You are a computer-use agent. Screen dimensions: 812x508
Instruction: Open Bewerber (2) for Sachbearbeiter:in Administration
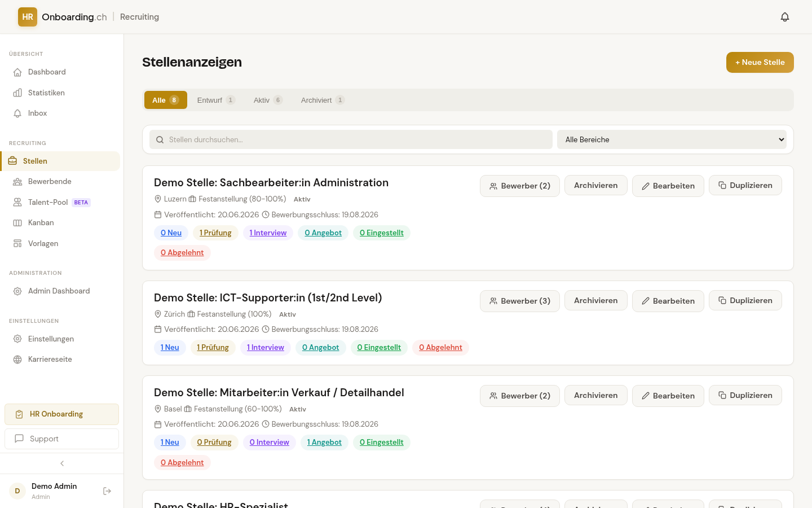click(520, 186)
